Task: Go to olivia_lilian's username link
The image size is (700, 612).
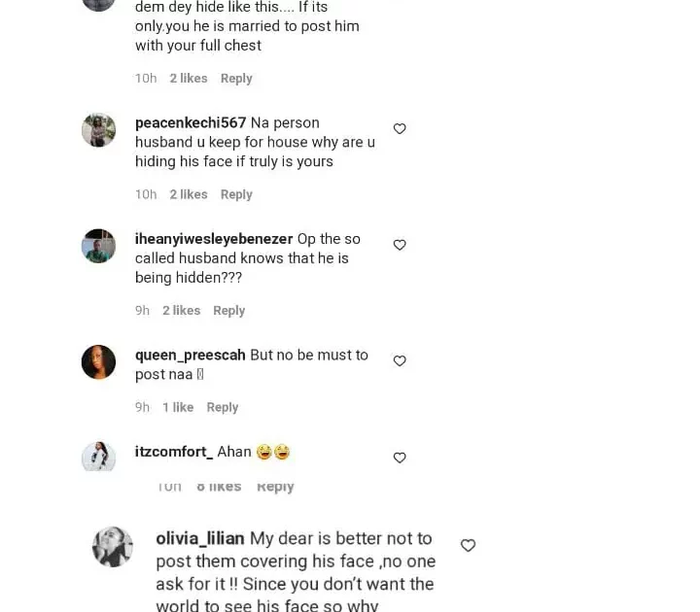Action: pyautogui.click(x=200, y=538)
